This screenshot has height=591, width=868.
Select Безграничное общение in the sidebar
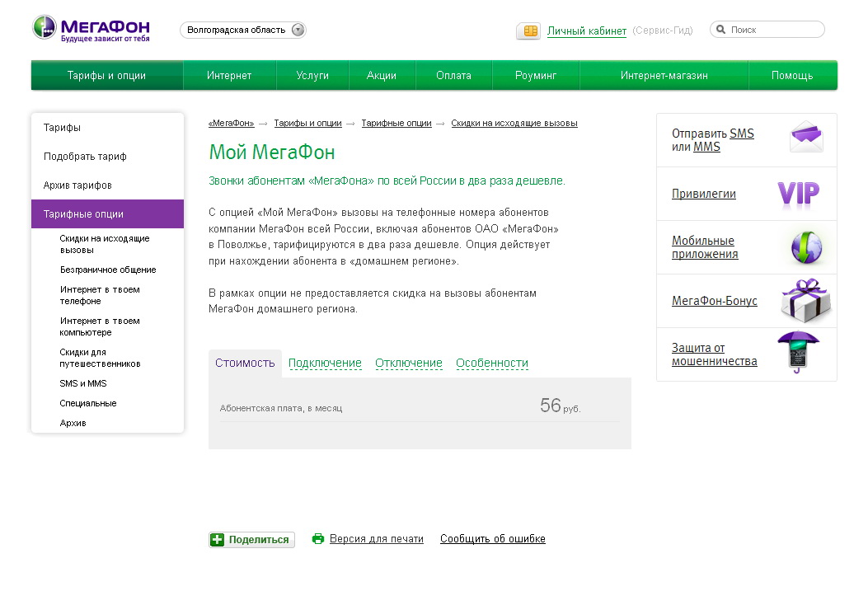click(107, 270)
